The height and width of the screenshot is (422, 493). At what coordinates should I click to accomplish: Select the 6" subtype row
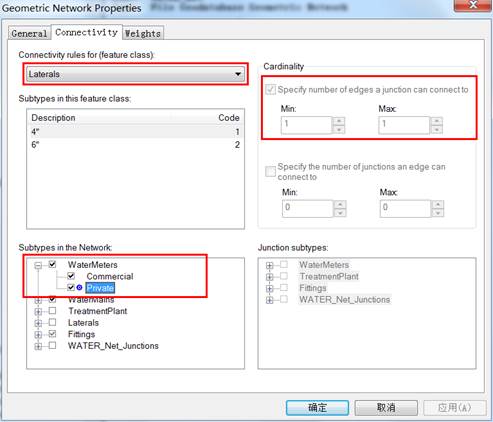[135, 145]
